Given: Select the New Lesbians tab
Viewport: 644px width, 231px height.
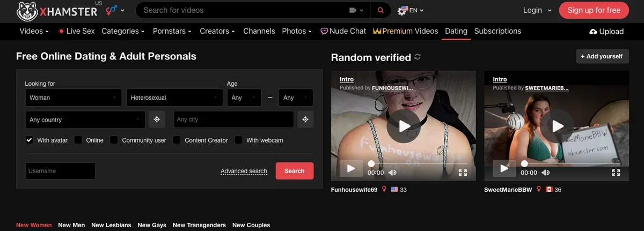Looking at the screenshot, I should [111, 225].
